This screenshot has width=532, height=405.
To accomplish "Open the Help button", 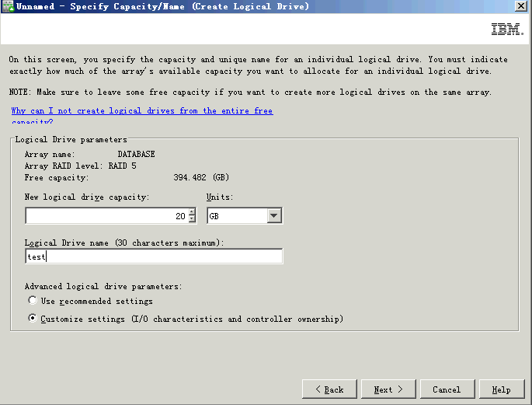I will 501,389.
